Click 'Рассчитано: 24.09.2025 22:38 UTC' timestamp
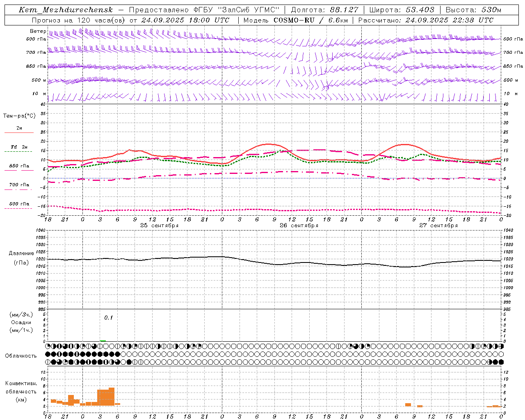Image resolution: width=525 pixels, height=420 pixels. pos(426,20)
